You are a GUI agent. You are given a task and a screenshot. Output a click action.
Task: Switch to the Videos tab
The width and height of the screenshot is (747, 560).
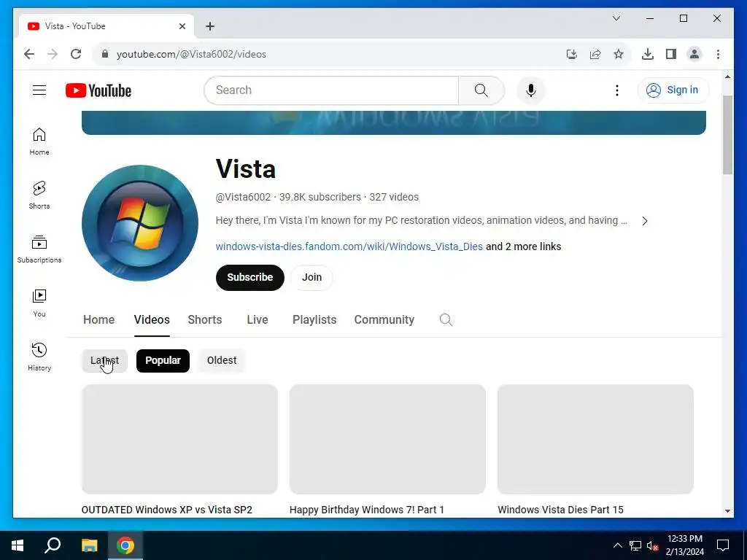tap(152, 319)
